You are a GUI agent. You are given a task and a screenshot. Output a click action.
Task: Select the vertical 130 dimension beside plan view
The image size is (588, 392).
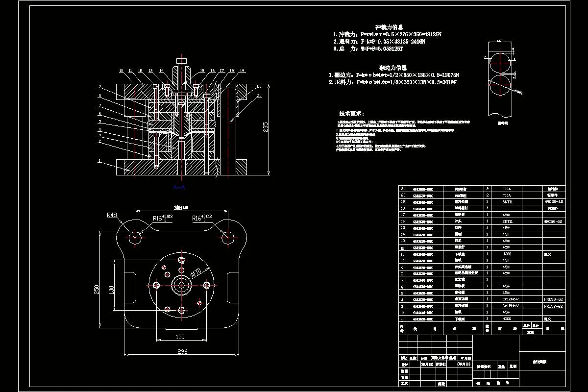[111, 290]
